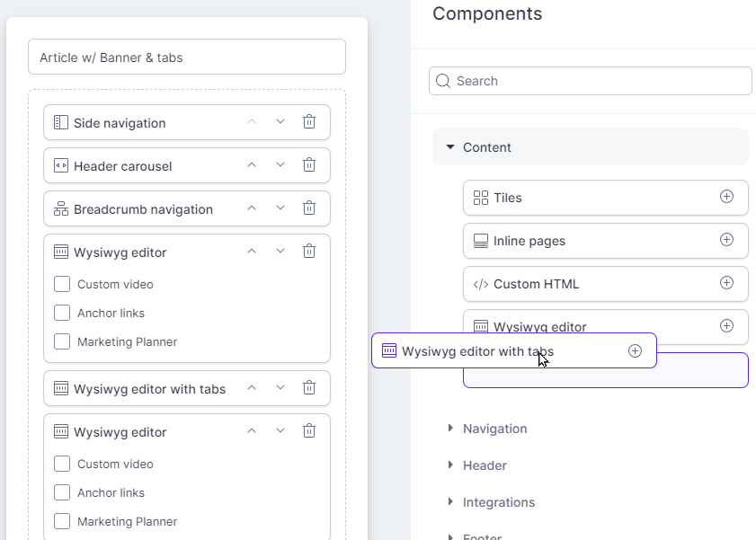
Task: Add the Inline pages component
Action: pos(726,239)
